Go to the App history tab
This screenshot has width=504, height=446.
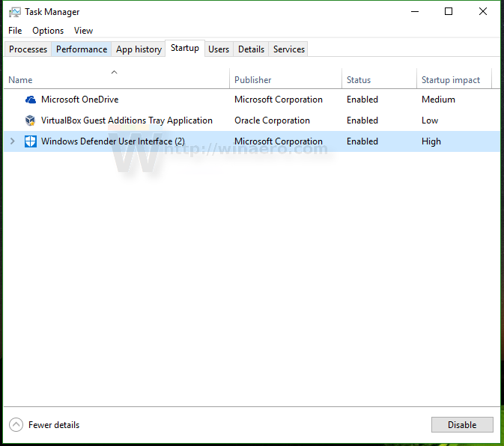tap(139, 49)
